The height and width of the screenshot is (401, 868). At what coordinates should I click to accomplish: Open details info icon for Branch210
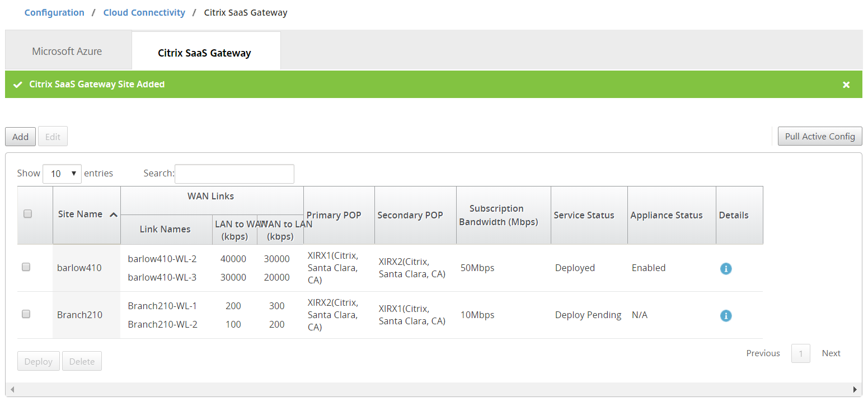725,316
